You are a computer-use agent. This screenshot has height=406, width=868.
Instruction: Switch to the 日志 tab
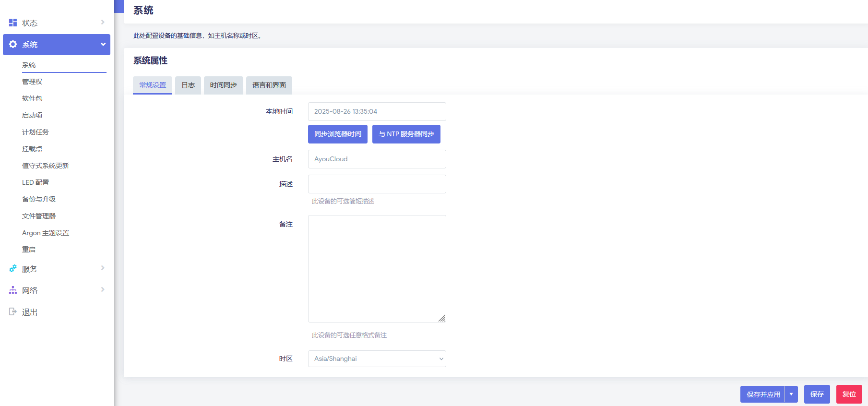188,85
